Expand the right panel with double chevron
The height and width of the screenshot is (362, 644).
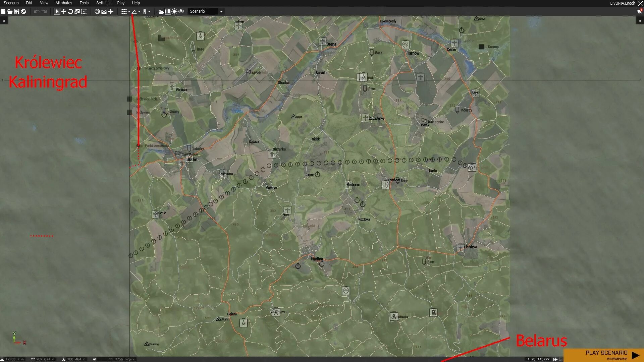640,21
